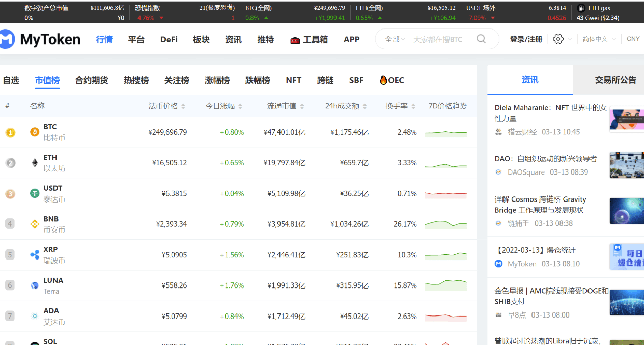
Task: Click inside the 大家都在搜BTC search field
Action: click(438, 39)
